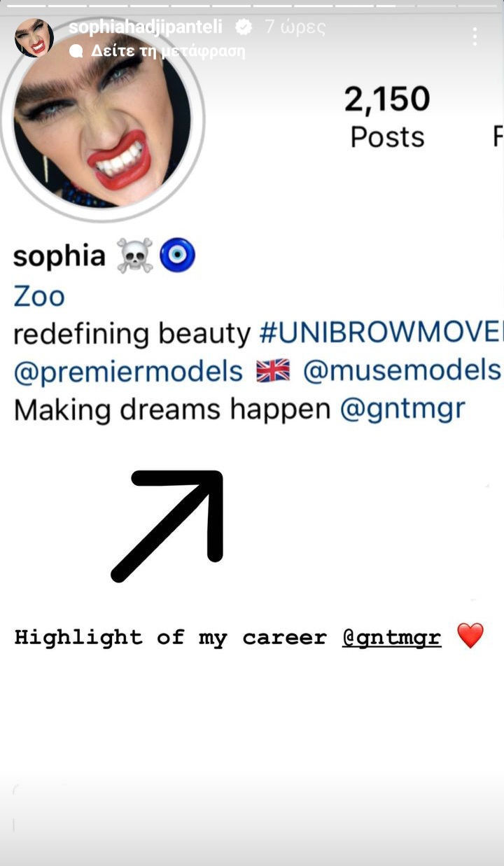Screen dimensions: 504x866
Task: Open the #UNIBROWMOVEMENT hashtag
Action: click(381, 334)
